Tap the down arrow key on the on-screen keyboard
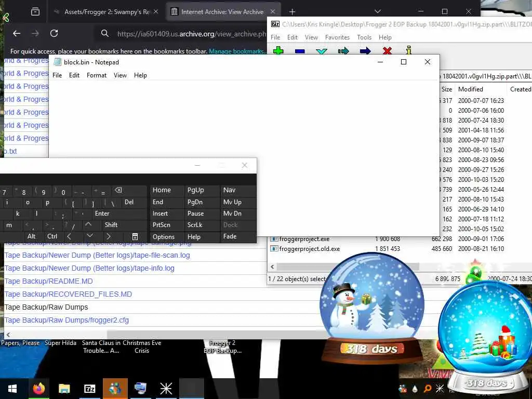The width and height of the screenshot is (532, 399). click(89, 236)
